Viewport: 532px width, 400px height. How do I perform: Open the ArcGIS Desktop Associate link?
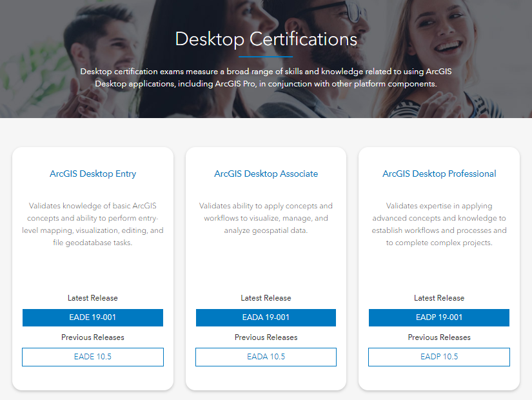[266, 174]
